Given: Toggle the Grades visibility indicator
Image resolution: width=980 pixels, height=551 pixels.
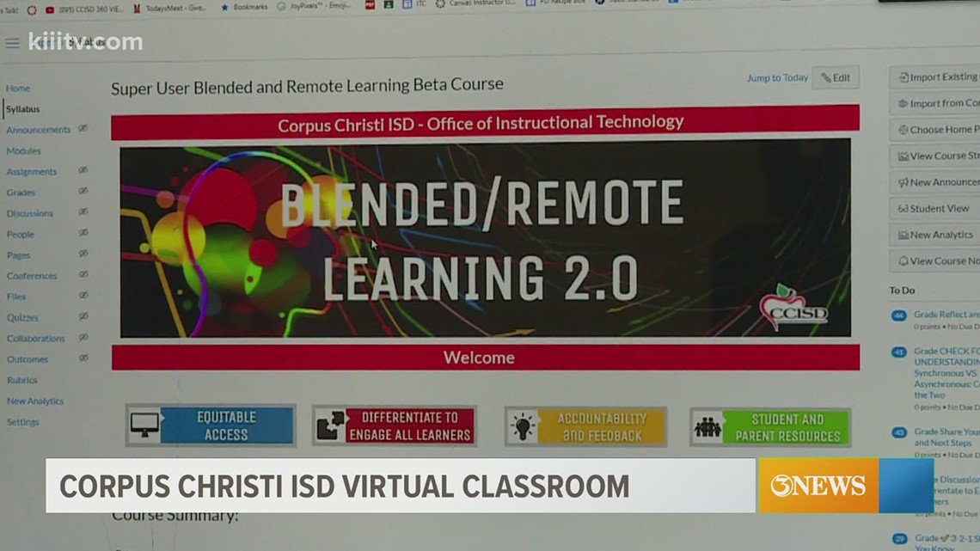Looking at the screenshot, I should [x=83, y=192].
